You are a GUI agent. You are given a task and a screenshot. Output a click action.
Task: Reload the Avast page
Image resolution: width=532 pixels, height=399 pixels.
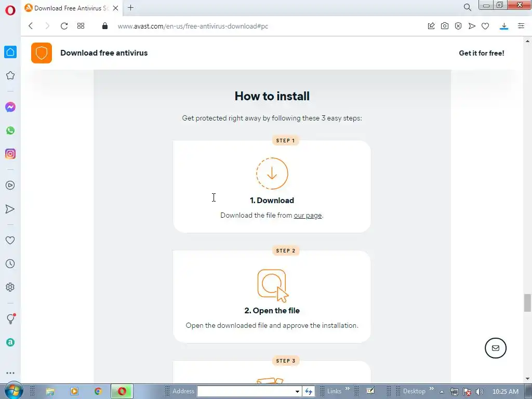pyautogui.click(x=64, y=26)
